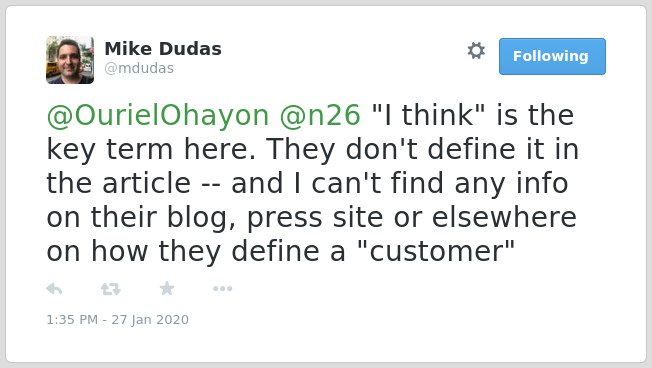Open Mike Dudas's profile photo
Image resolution: width=652 pixels, height=368 pixels.
pyautogui.click(x=70, y=60)
